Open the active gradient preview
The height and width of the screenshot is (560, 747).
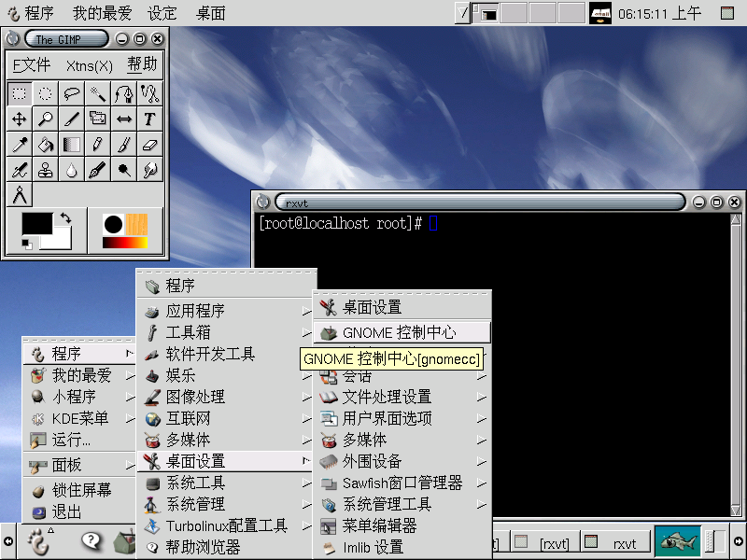click(x=125, y=243)
